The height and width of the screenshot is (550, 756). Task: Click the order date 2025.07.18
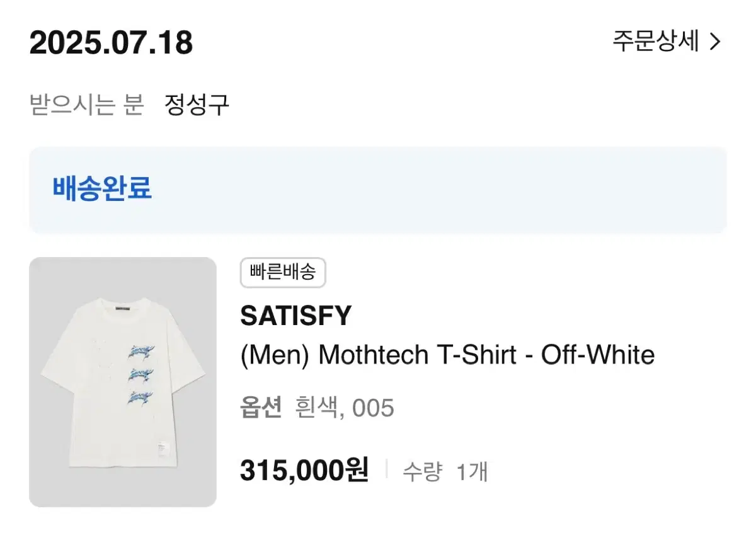coord(111,43)
